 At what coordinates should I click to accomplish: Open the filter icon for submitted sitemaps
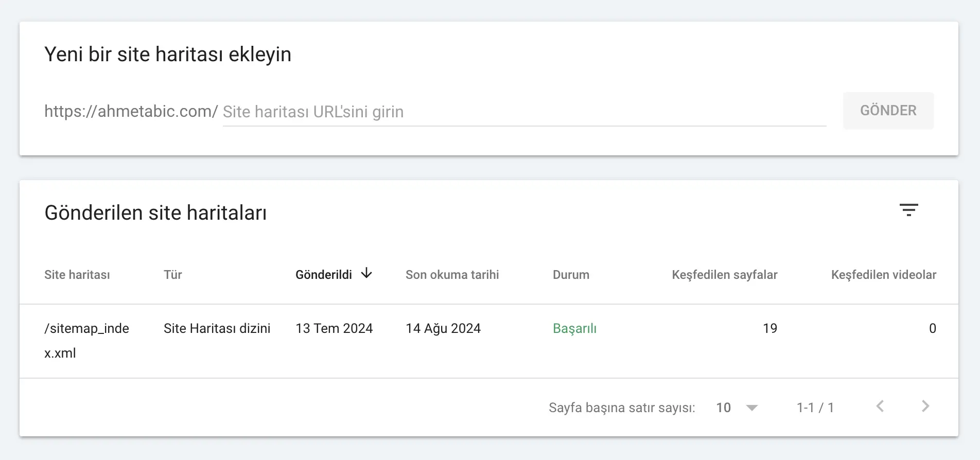[908, 210]
